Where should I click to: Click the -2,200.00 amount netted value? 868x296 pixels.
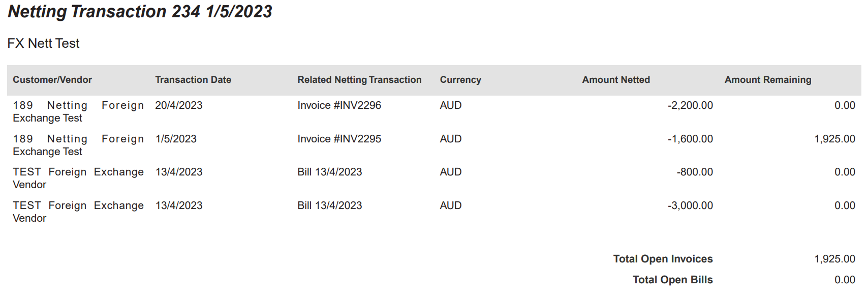coord(690,105)
